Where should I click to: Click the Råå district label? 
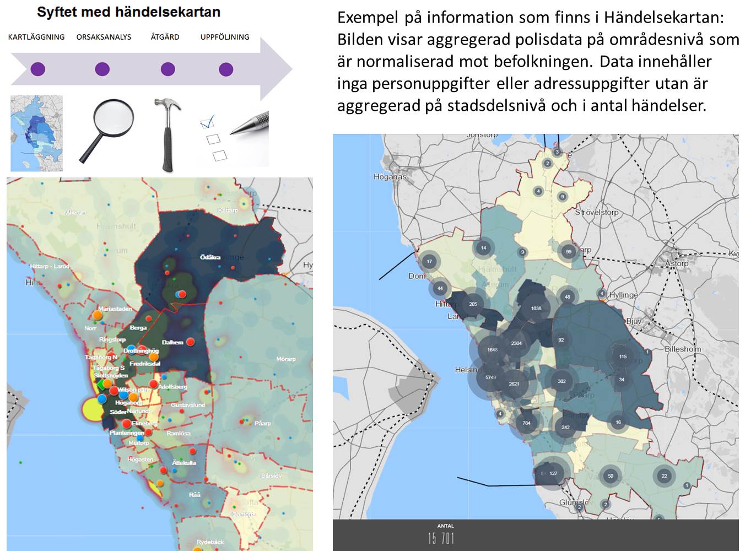pyautogui.click(x=195, y=495)
